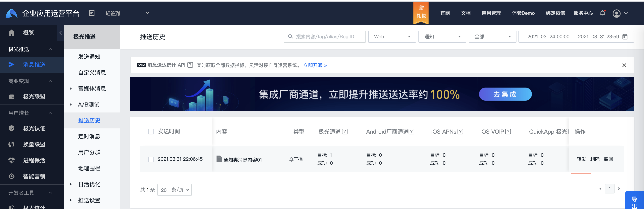
Task: Toggle the sidebar collapse icon in header
Action: tap(92, 13)
